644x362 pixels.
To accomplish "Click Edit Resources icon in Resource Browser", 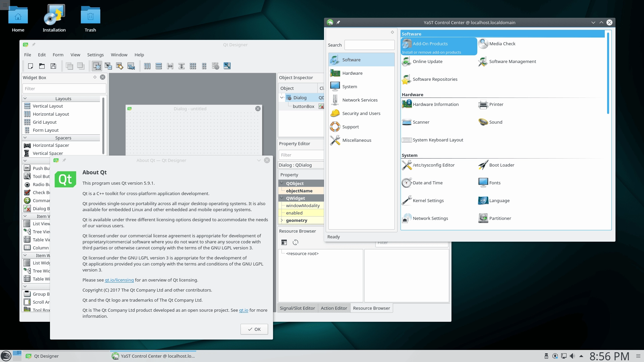I will tap(284, 242).
